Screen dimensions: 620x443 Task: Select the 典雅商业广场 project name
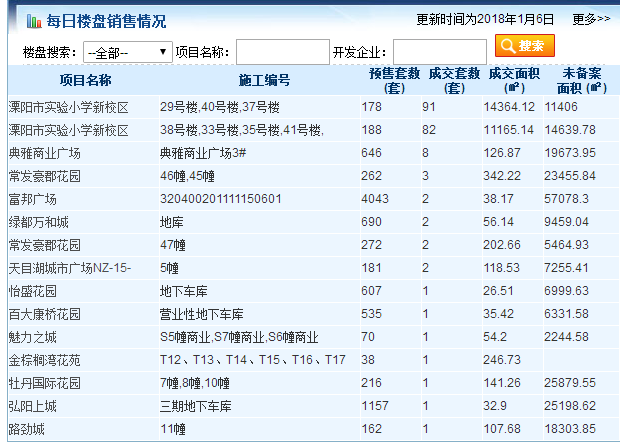45,153
